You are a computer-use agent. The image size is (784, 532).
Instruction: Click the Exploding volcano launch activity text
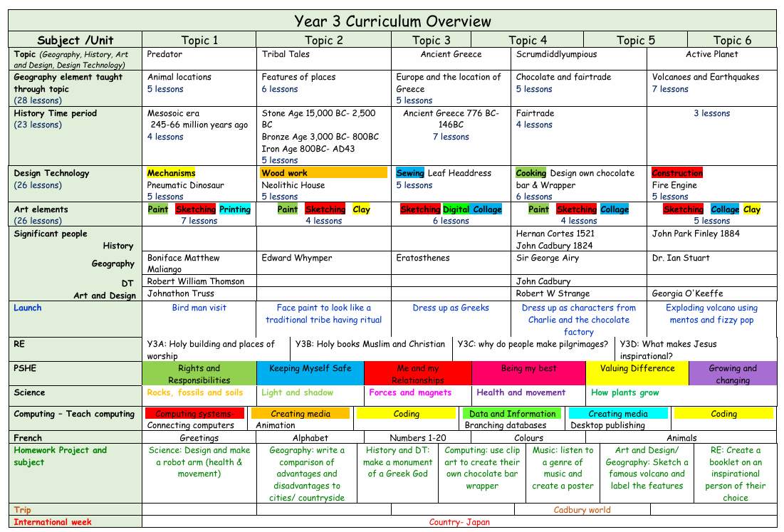coord(711,314)
